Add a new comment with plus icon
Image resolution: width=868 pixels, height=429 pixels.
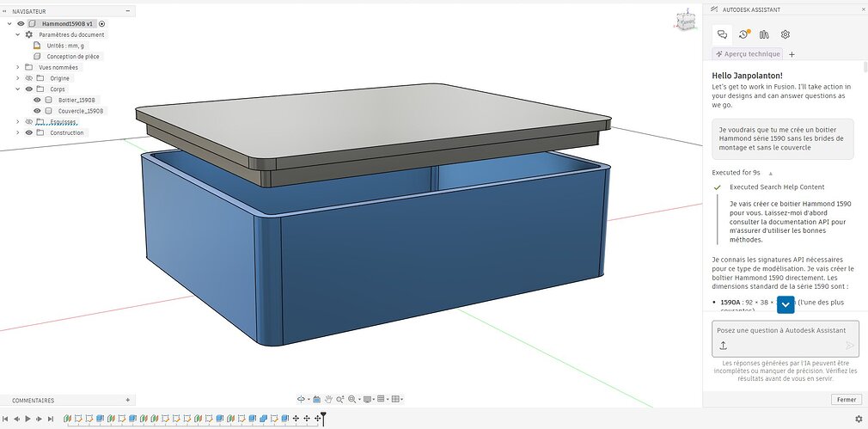coord(128,400)
